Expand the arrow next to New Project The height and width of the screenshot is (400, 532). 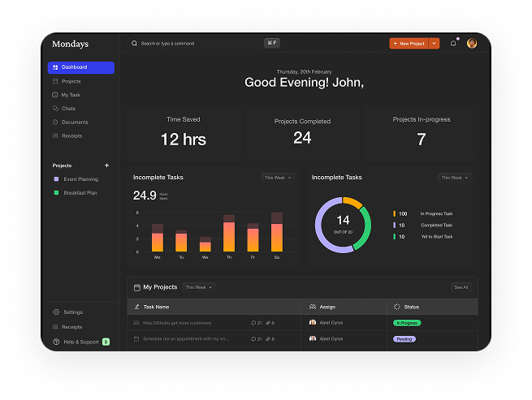coord(435,43)
